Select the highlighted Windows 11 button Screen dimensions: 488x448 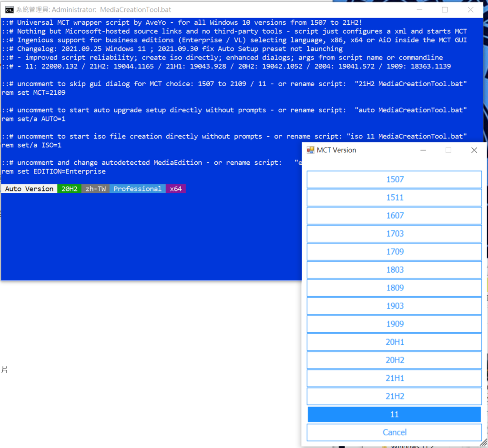coord(394,414)
